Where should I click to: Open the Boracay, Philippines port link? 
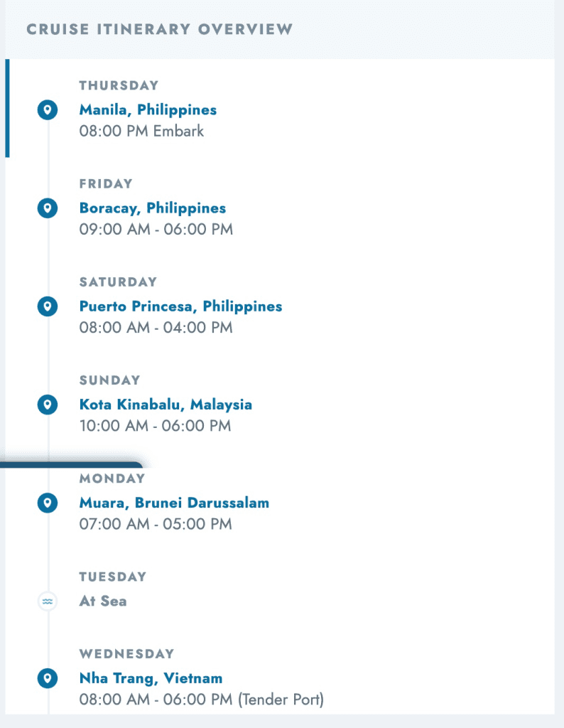[153, 208]
